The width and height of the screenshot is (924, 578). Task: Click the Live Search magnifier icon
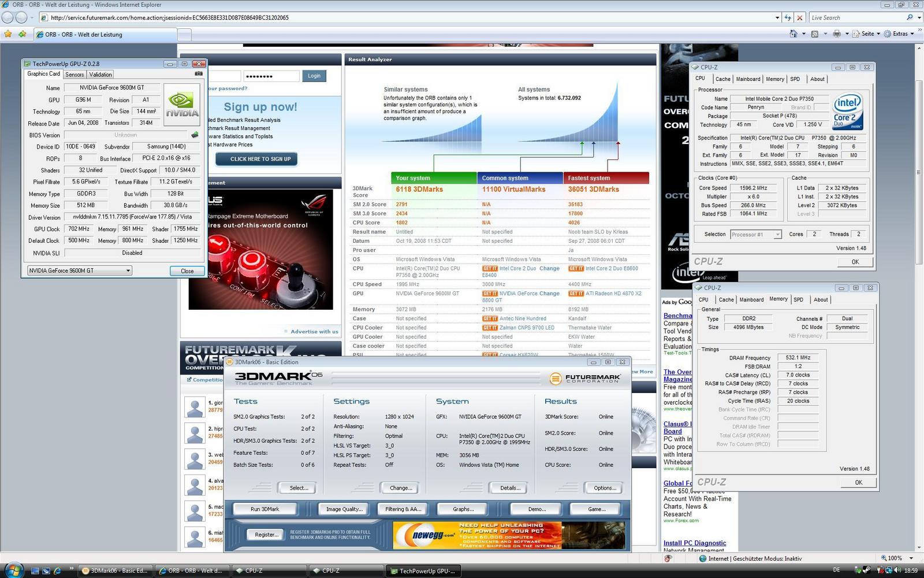(x=910, y=17)
